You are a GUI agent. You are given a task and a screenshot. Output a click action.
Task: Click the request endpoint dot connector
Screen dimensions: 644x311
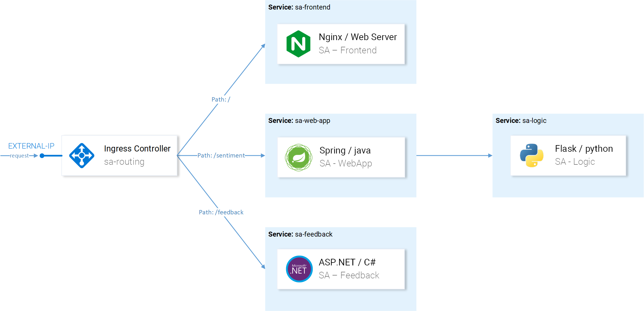tap(42, 156)
